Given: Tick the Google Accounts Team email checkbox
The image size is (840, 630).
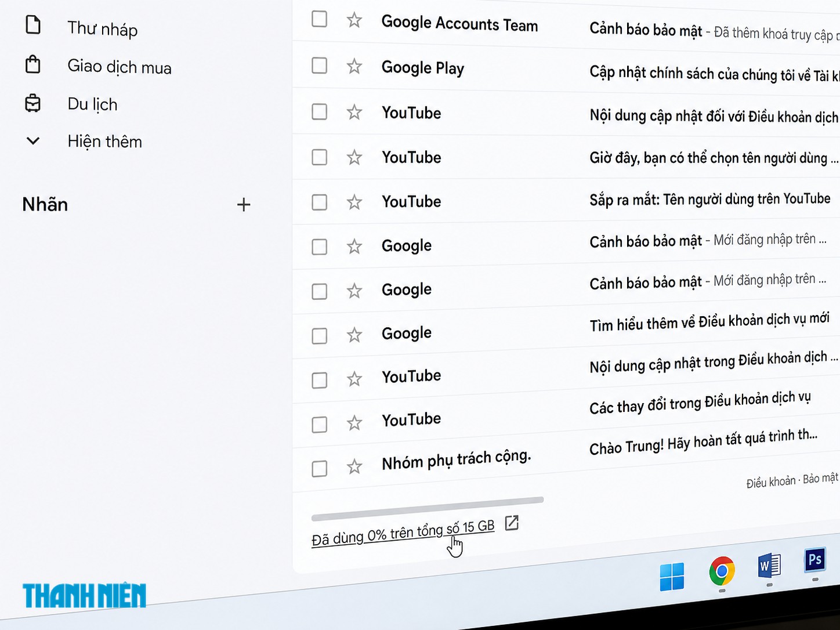Looking at the screenshot, I should (319, 19).
